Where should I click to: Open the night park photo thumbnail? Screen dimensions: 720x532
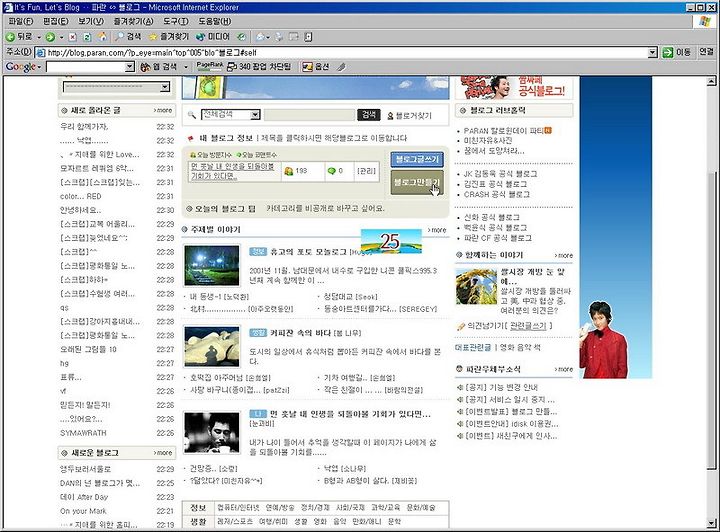coord(212,265)
